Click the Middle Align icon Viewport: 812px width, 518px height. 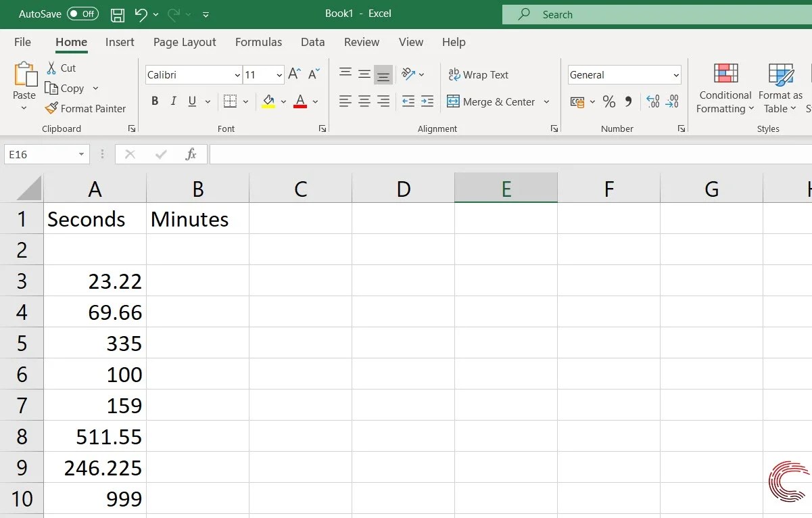tap(364, 74)
